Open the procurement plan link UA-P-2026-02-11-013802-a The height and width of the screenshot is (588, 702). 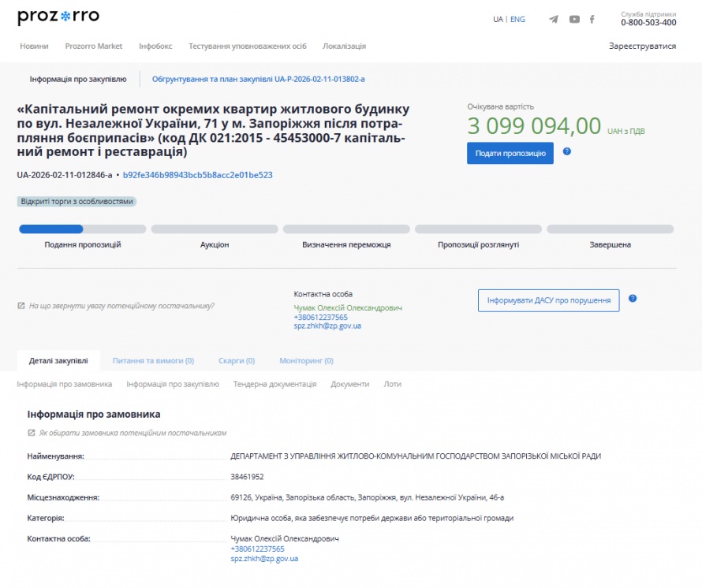click(258, 80)
